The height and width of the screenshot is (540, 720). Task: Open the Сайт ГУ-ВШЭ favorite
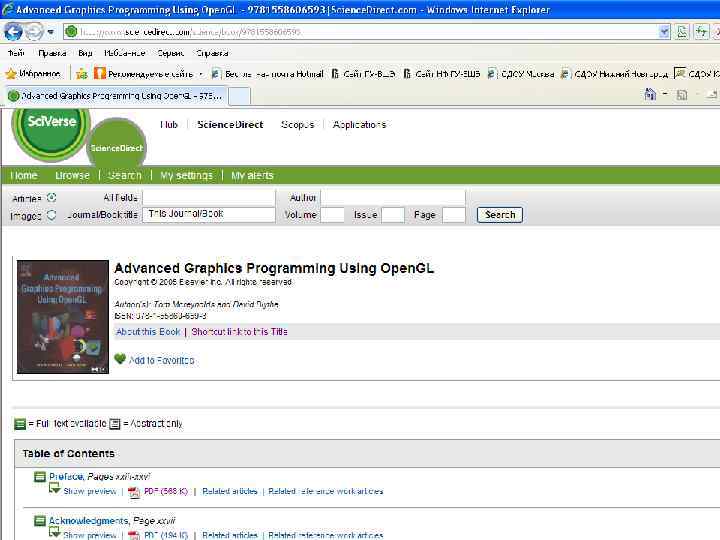coord(363,73)
